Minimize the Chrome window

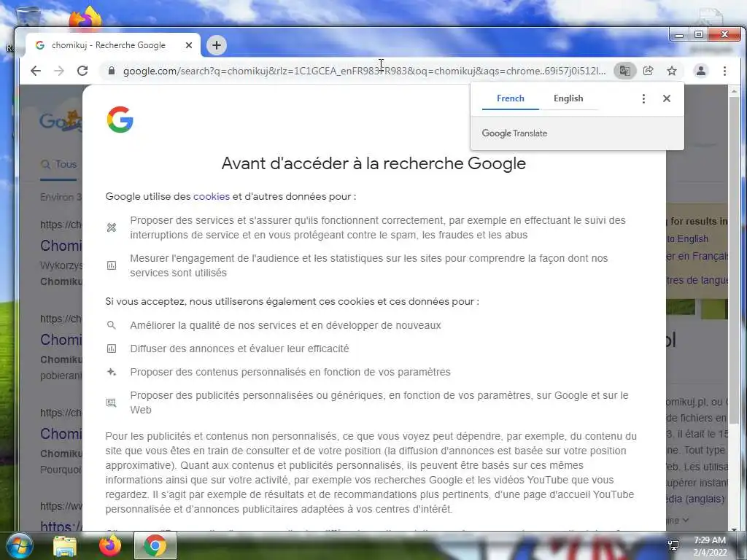pos(679,35)
